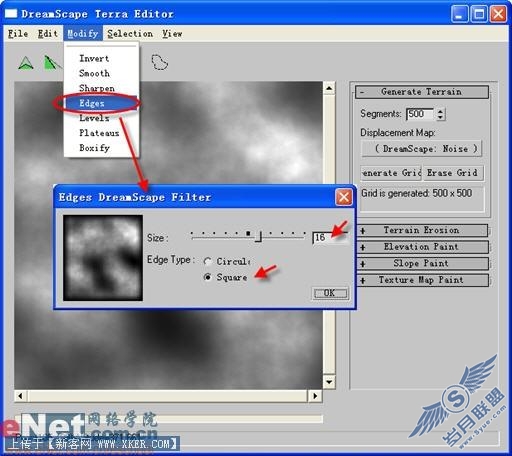This screenshot has height=456, width=512.
Task: Click the Size slider handle
Action: click(258, 237)
